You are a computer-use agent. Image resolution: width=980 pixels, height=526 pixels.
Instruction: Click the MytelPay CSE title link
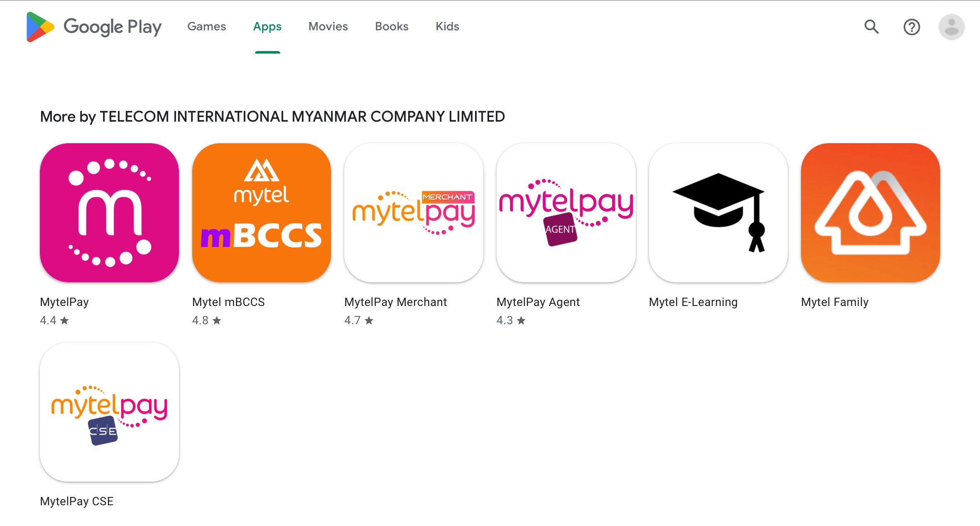(77, 501)
